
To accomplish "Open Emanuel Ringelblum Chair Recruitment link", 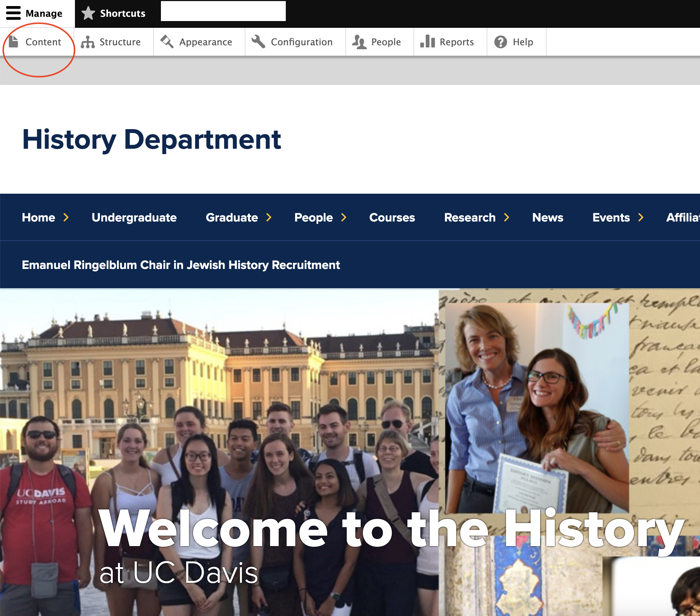I will click(x=181, y=265).
